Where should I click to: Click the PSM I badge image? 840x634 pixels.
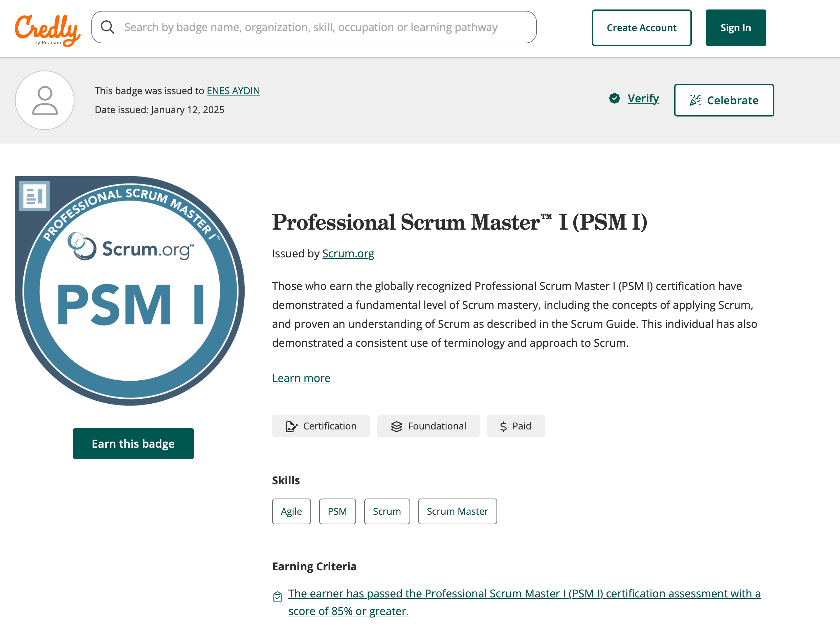(x=130, y=291)
